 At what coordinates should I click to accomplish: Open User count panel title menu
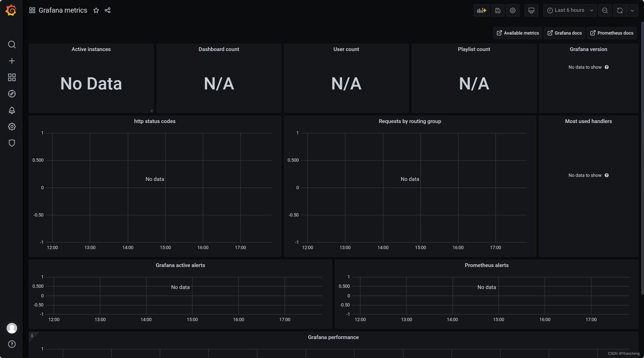pos(346,49)
